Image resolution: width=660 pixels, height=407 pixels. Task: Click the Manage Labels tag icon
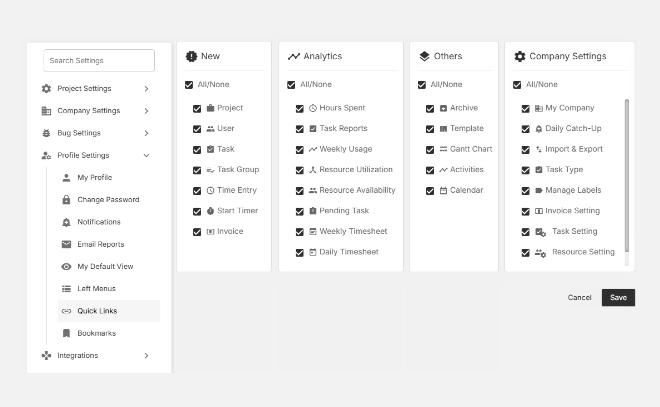click(539, 190)
